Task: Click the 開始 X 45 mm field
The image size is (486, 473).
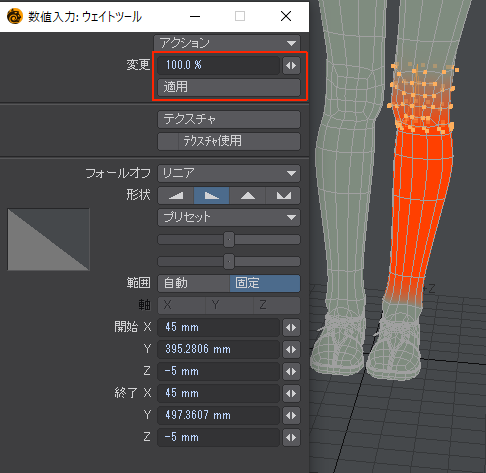Action: pyautogui.click(x=218, y=327)
